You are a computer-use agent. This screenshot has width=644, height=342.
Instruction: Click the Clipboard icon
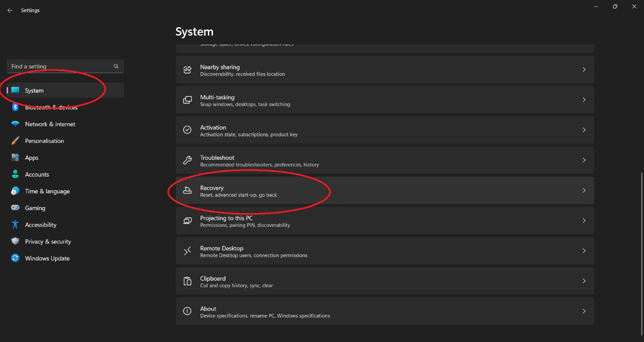187,281
